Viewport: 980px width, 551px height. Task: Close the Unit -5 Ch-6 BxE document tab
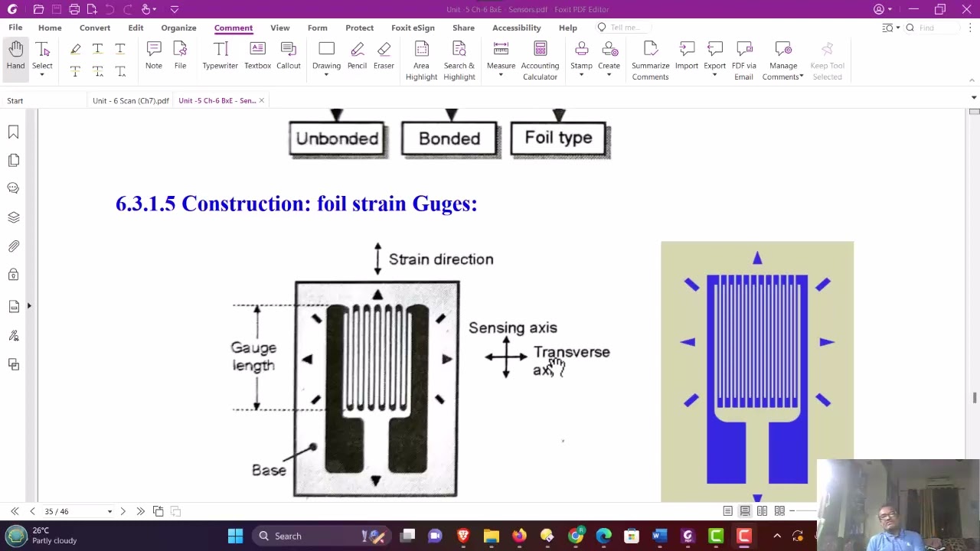point(261,100)
